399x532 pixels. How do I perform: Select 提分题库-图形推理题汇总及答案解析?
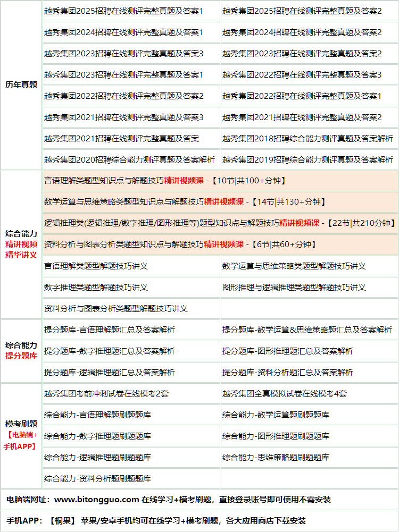(x=288, y=351)
